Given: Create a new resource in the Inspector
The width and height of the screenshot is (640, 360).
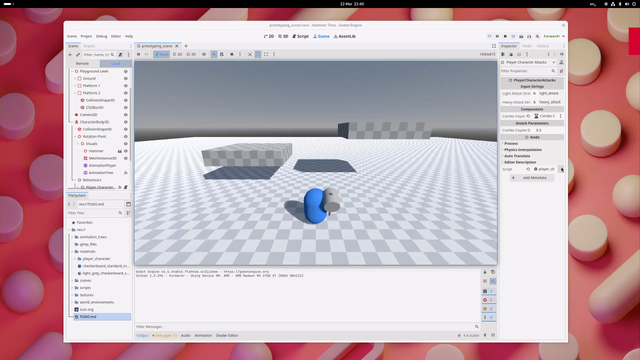Looking at the screenshot, I should pyautogui.click(x=503, y=54).
